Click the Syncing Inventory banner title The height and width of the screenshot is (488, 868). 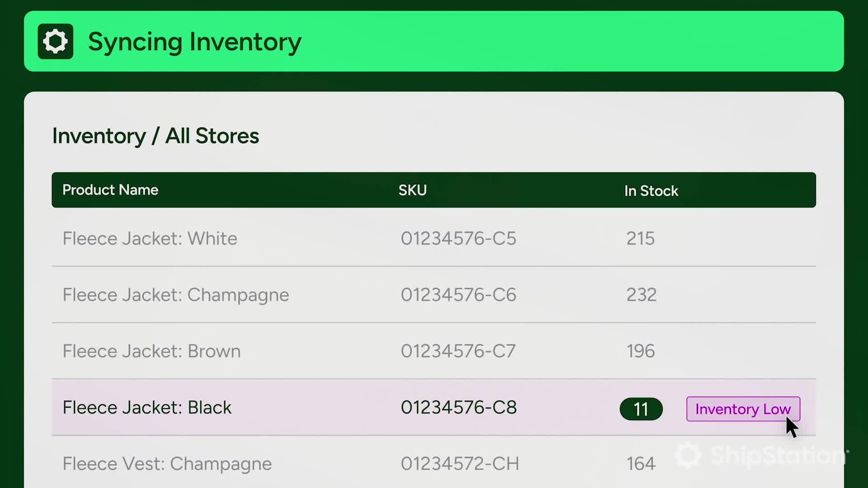tap(194, 42)
